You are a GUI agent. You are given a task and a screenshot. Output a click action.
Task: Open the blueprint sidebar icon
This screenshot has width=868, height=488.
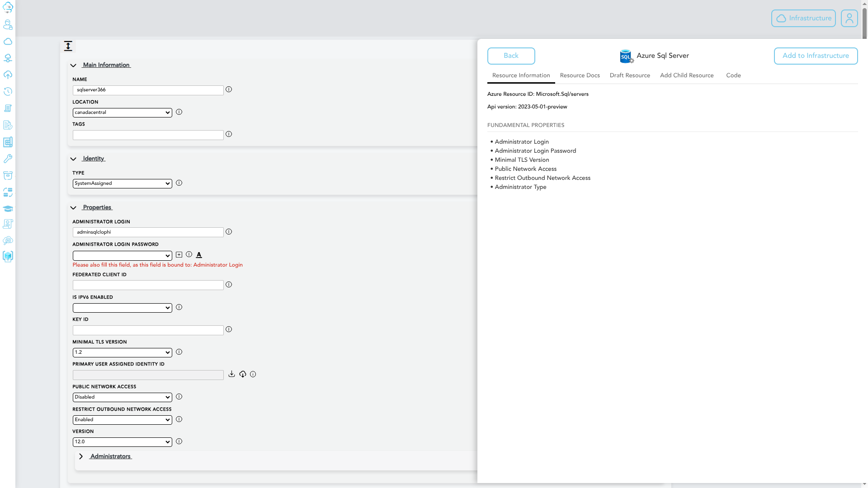[x=8, y=142]
